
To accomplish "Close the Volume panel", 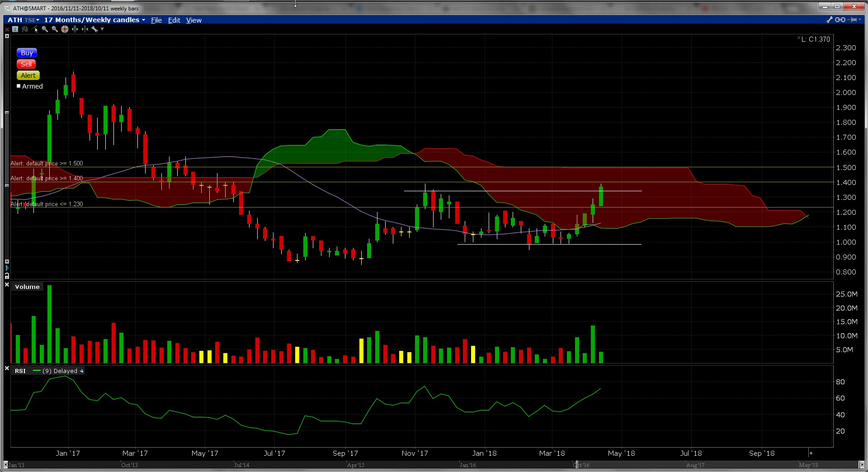I will pos(7,285).
